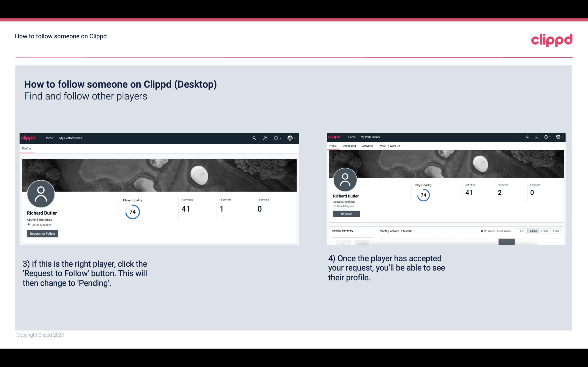This screenshot has width=588, height=367.
Task: Click the Player Quality score circle 74
Action: pyautogui.click(x=132, y=212)
